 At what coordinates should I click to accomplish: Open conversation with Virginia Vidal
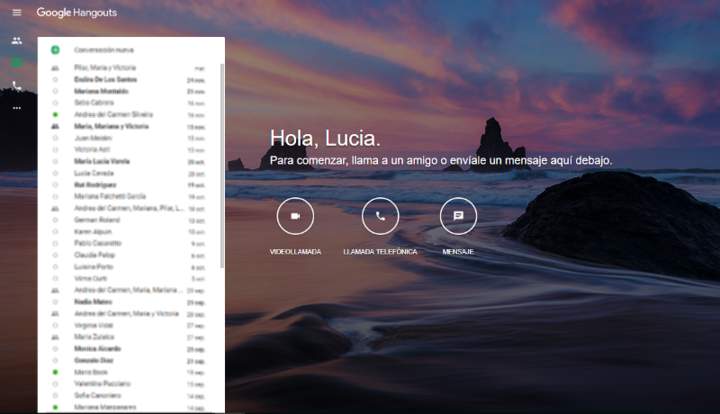click(x=95, y=325)
